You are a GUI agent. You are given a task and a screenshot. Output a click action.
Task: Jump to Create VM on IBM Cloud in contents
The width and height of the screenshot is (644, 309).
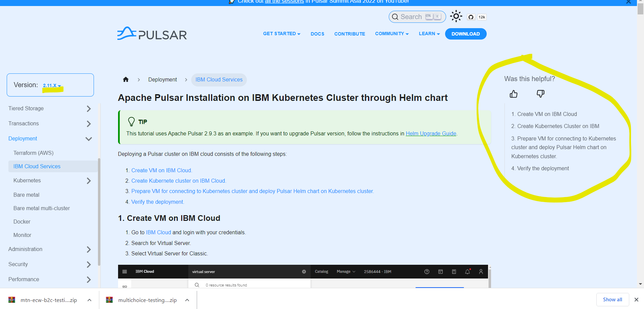pyautogui.click(x=544, y=114)
